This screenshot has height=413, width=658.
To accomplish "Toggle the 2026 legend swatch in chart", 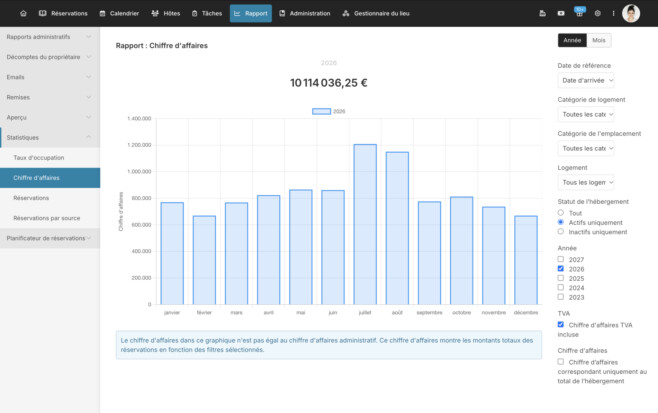I will tap(321, 111).
